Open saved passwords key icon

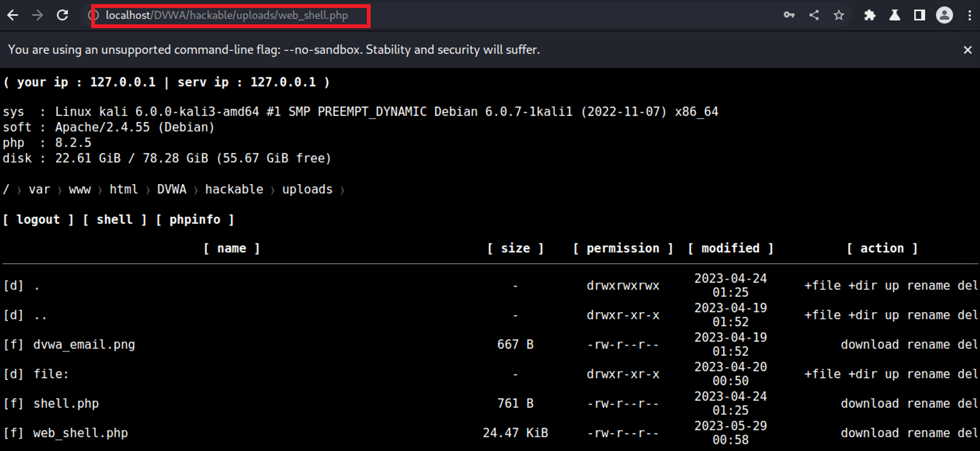(789, 15)
